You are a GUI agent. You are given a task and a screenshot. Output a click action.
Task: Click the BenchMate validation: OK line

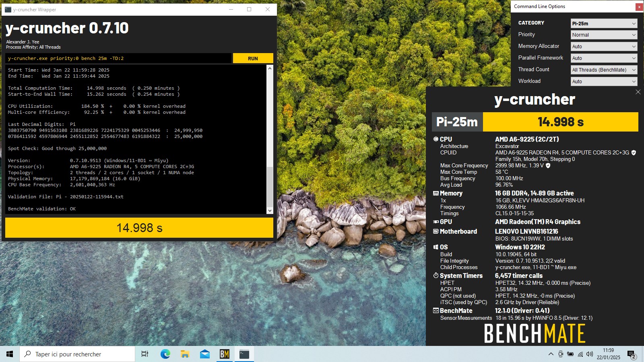coord(42,209)
